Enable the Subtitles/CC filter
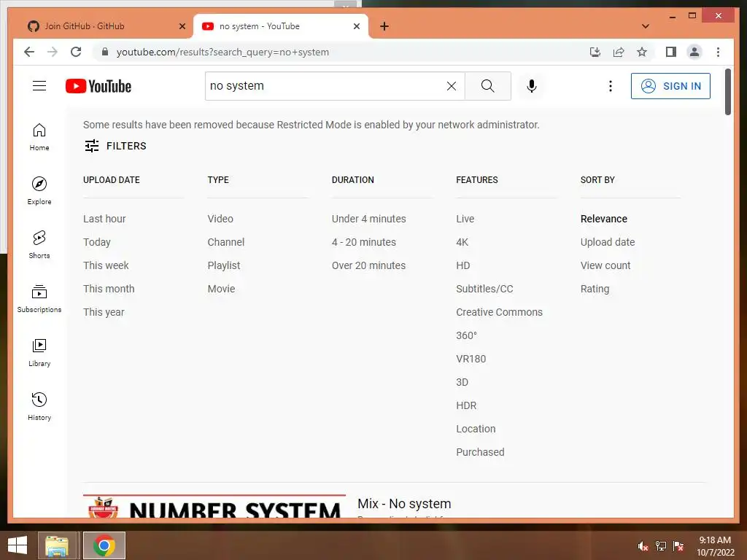747x560 pixels. (x=484, y=289)
